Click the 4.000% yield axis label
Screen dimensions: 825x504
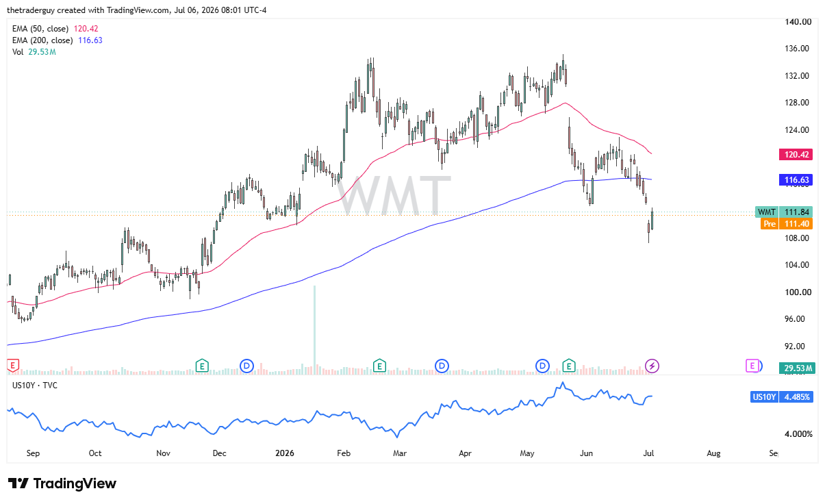(x=798, y=434)
